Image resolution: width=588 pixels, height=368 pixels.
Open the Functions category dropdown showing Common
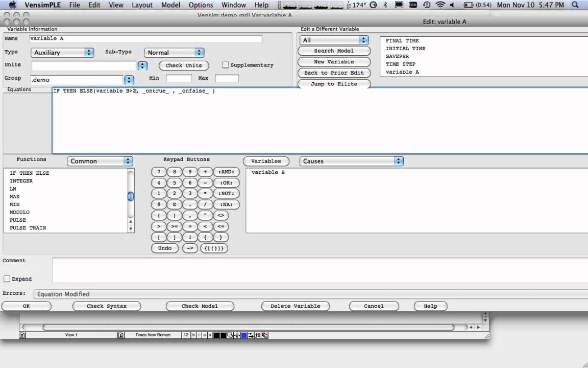[100, 161]
